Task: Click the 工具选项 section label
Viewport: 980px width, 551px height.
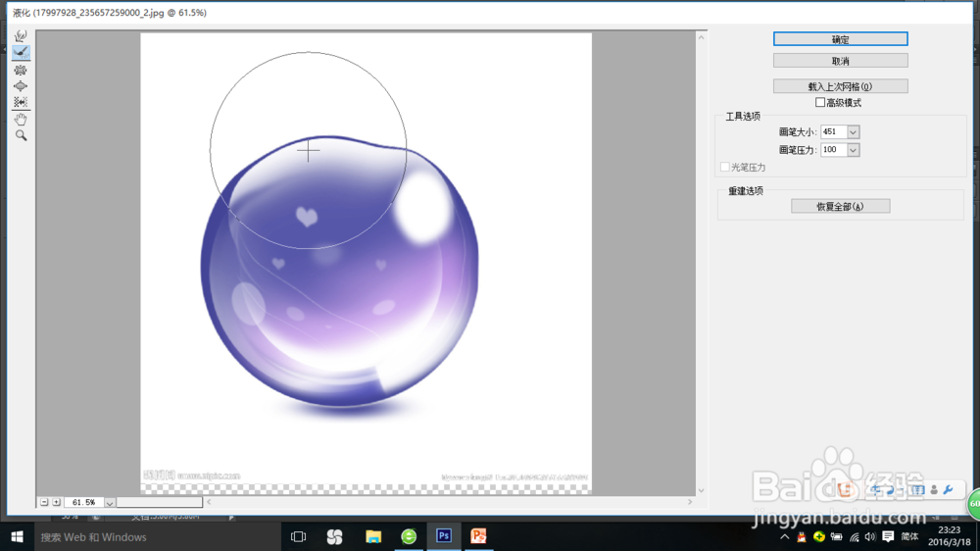Action: [743, 117]
